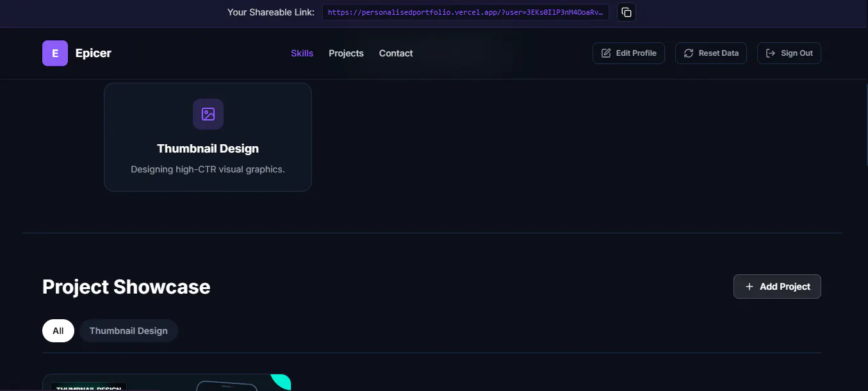Click the shareable link URL field
868x391 pixels.
click(x=466, y=12)
